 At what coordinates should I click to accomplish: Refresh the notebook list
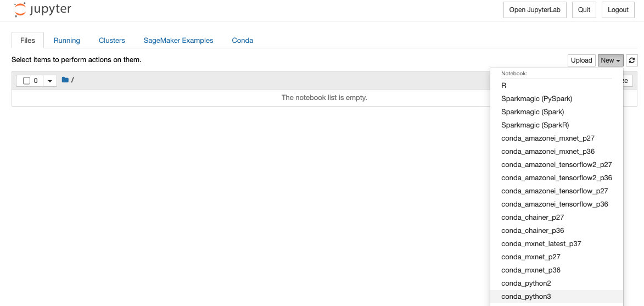coord(632,60)
